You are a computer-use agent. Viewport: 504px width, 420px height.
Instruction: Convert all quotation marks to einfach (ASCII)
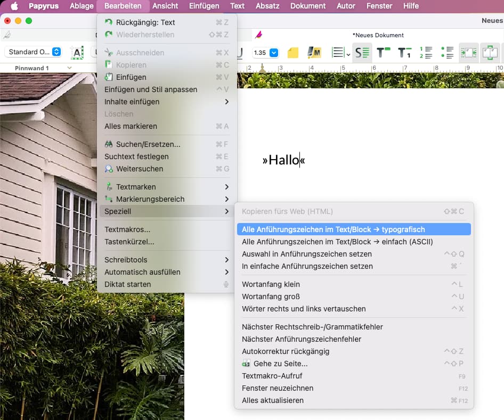pyautogui.click(x=354, y=242)
